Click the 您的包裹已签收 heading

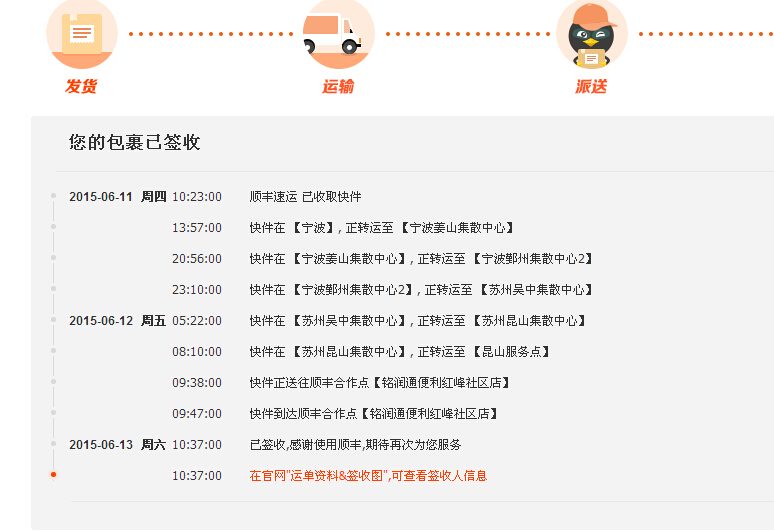[x=134, y=142]
